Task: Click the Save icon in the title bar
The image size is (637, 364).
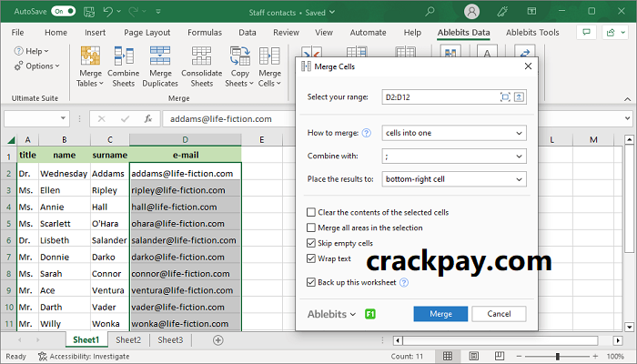Action: click(x=89, y=12)
